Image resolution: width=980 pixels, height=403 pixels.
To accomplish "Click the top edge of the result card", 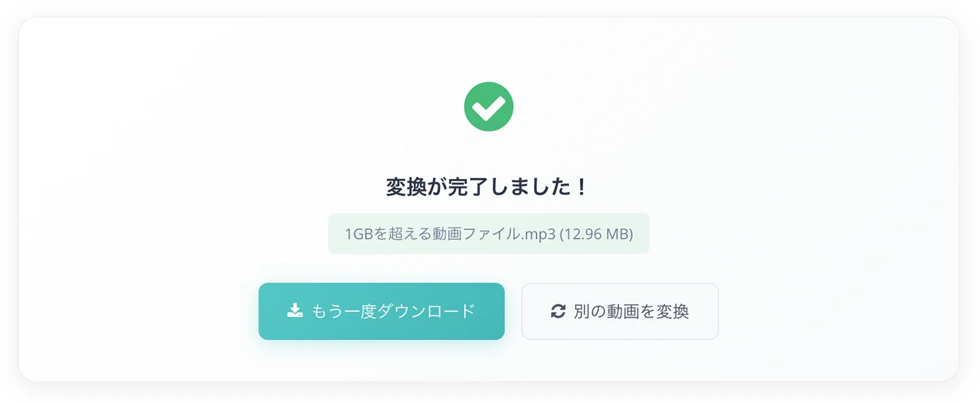I will (488, 20).
